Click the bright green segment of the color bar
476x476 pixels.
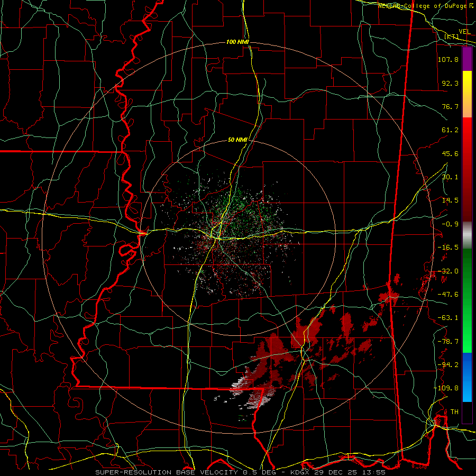[467, 337]
